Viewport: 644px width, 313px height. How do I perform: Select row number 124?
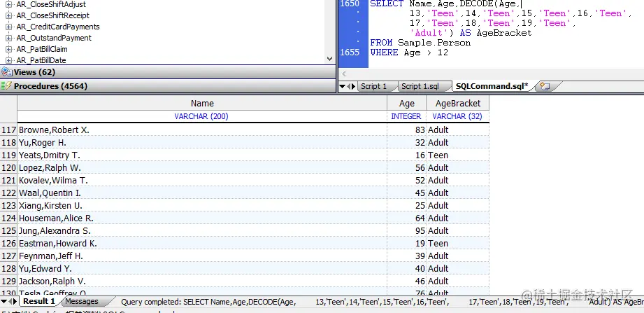(x=8, y=218)
